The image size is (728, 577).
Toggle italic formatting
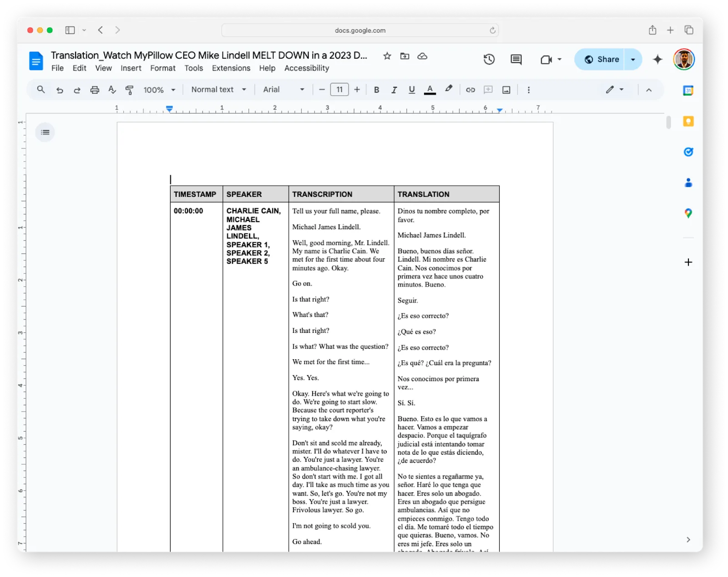(394, 90)
